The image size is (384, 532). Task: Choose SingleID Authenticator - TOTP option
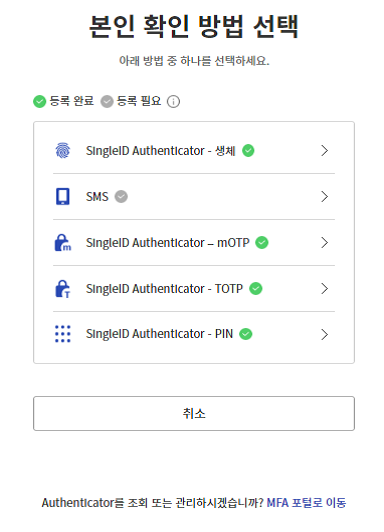click(x=194, y=289)
